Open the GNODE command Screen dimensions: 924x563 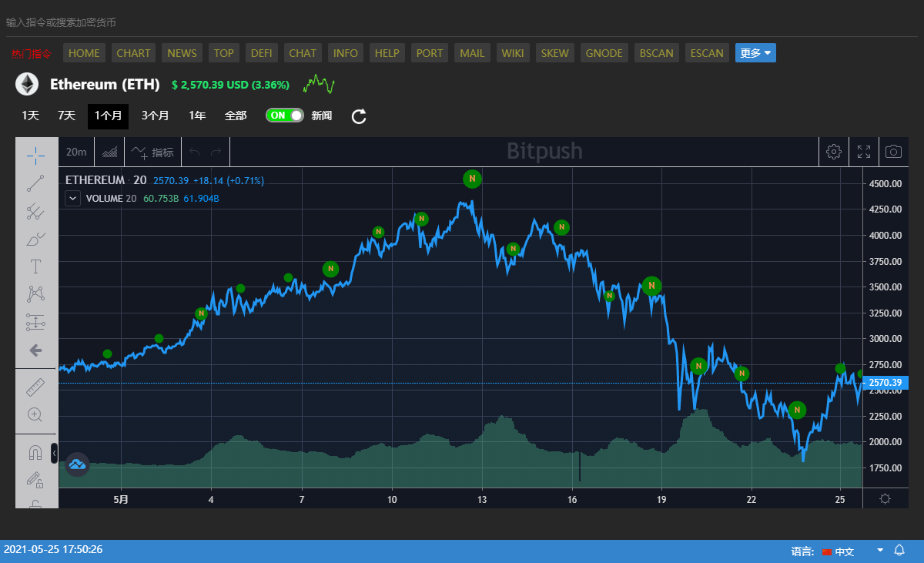point(604,53)
